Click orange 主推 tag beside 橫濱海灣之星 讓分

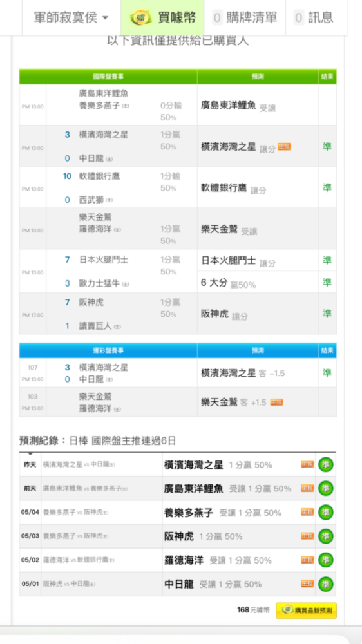(x=284, y=147)
